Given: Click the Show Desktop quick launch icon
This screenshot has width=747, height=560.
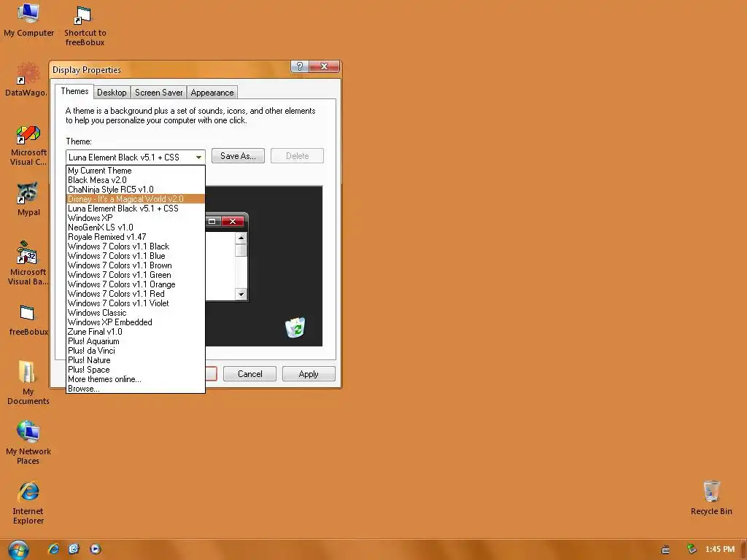Looking at the screenshot, I should point(74,549).
